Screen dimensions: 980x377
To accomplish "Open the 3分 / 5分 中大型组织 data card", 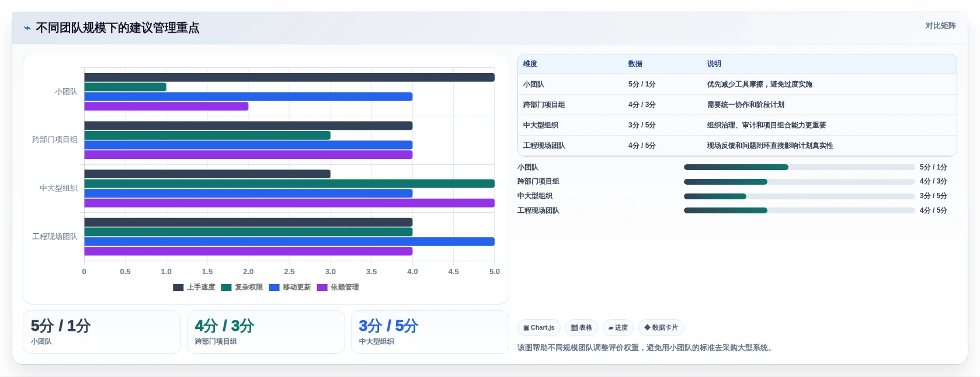I will point(430,332).
